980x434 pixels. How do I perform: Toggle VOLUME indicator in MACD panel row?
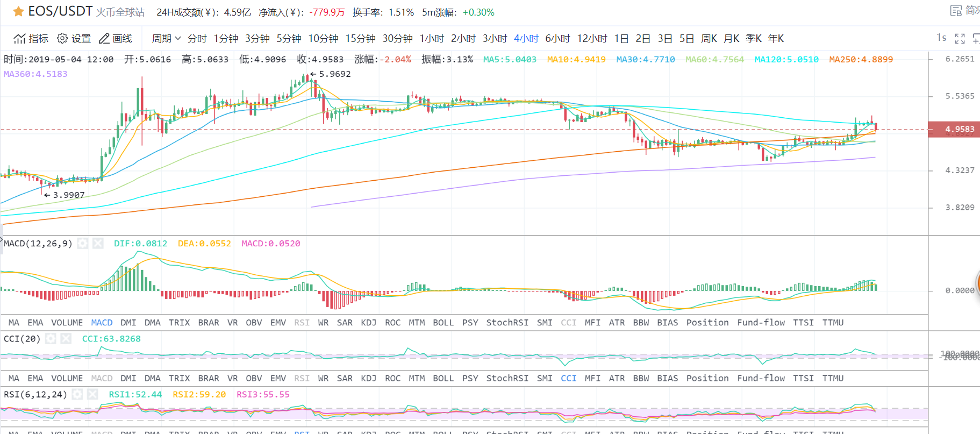(x=67, y=323)
